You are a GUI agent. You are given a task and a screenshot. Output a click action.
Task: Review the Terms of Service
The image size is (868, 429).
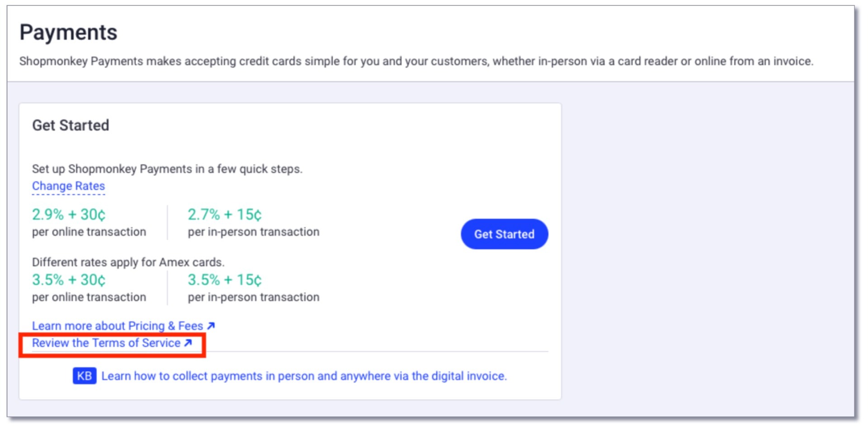tap(107, 343)
